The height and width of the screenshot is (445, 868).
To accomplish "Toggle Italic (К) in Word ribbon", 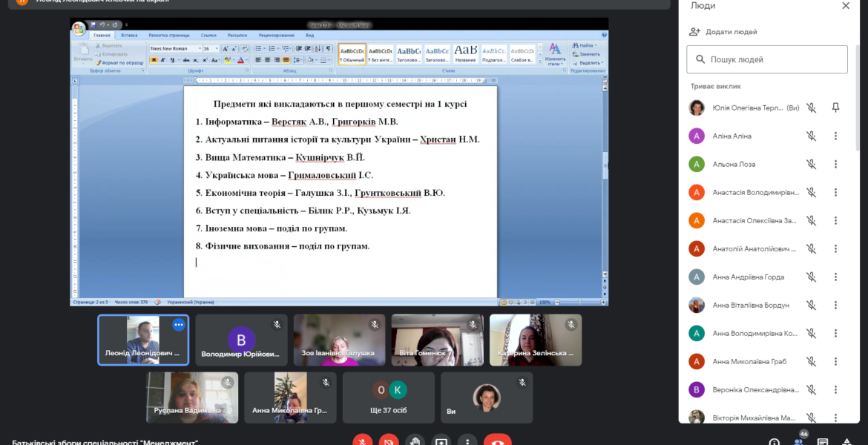I will coord(163,60).
